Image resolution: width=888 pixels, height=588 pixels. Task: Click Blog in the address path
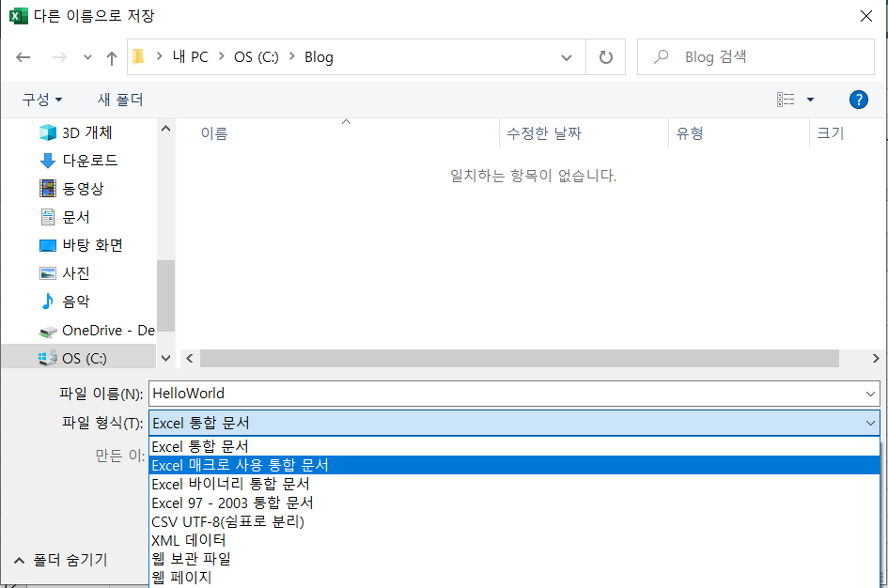point(319,57)
